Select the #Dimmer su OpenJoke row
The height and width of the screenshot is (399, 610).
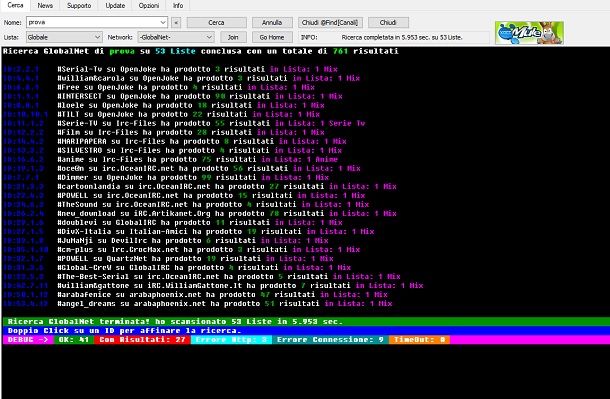coord(193,177)
